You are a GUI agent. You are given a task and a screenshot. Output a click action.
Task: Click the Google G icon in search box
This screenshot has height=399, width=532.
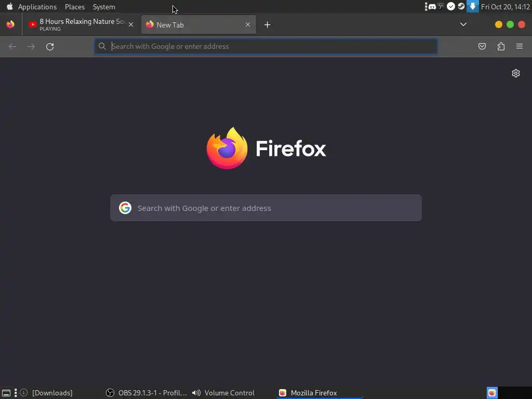click(125, 208)
